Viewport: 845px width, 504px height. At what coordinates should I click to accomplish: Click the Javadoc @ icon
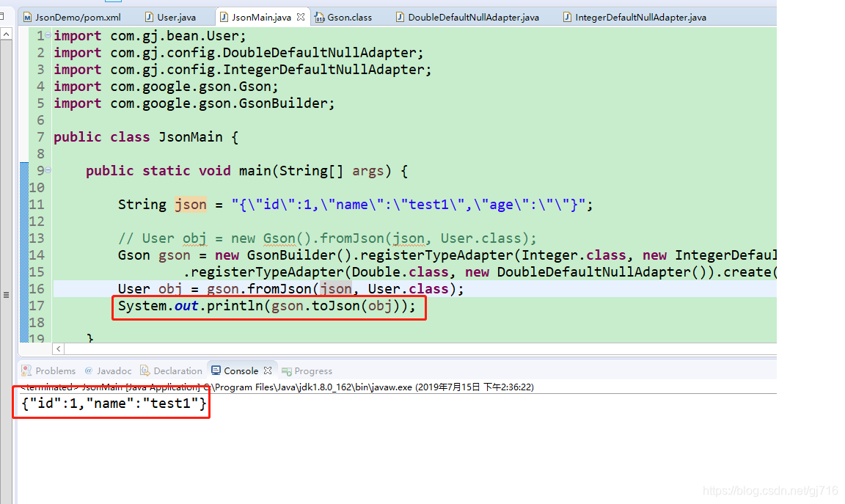tap(89, 370)
